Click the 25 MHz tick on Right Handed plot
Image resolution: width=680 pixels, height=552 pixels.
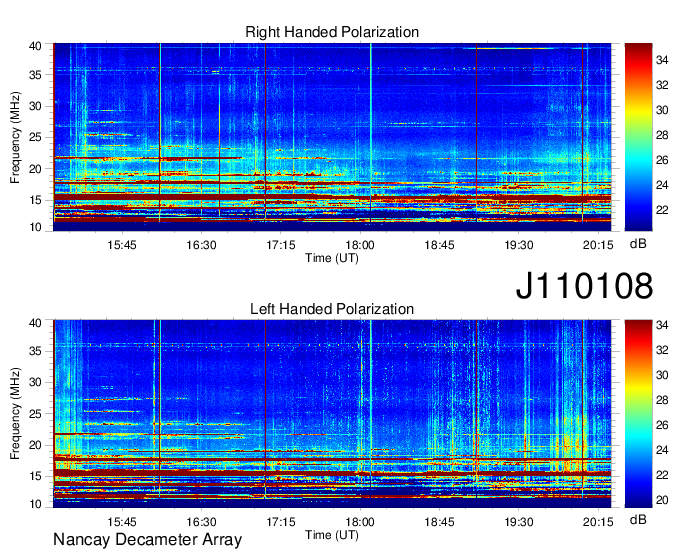(35, 137)
